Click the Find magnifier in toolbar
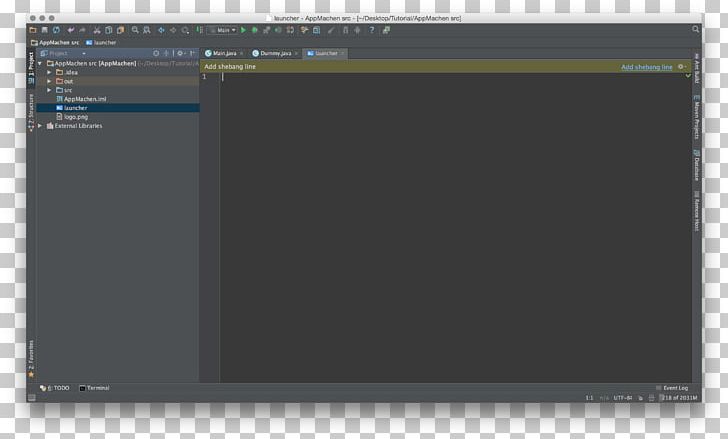The width and height of the screenshot is (728, 439). coord(135,30)
